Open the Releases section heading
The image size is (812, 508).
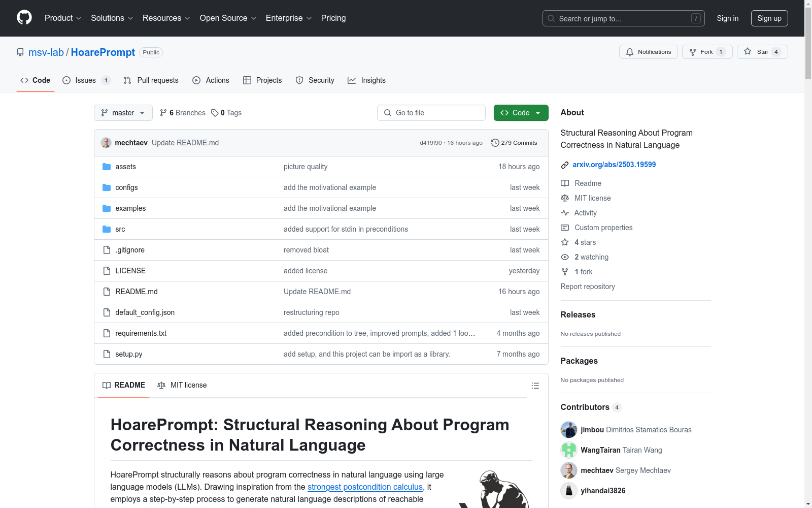pos(578,314)
